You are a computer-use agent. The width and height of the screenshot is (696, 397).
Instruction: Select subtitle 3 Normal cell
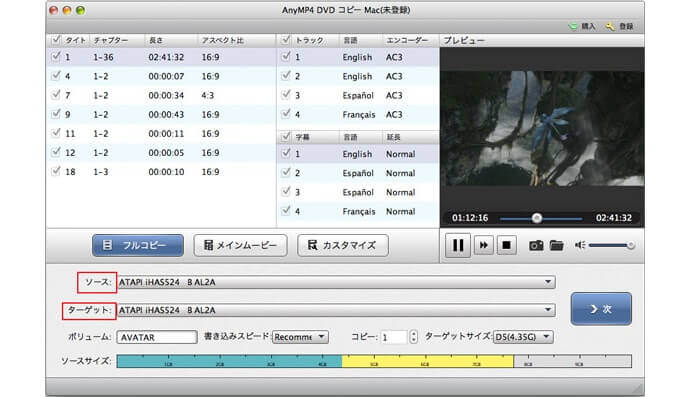coord(400,192)
